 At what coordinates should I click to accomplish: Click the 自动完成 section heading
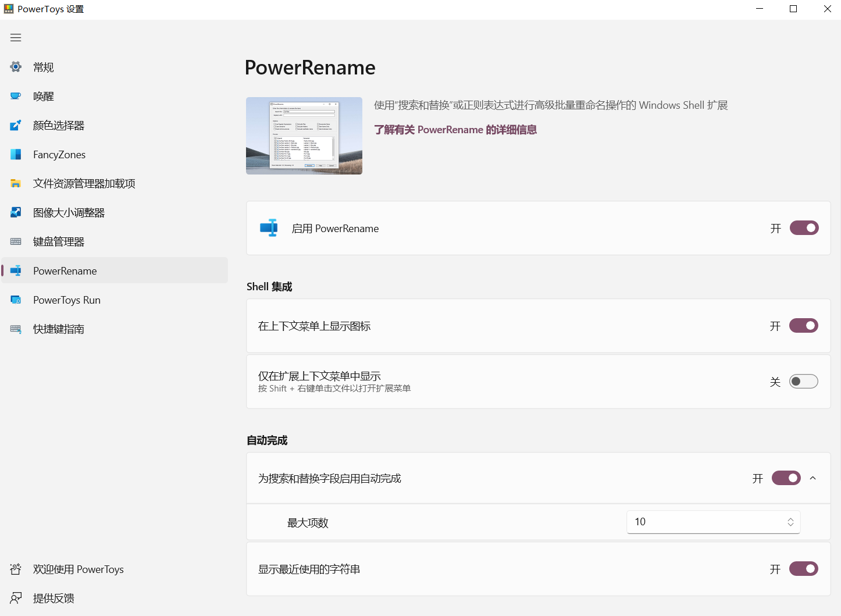(x=267, y=440)
